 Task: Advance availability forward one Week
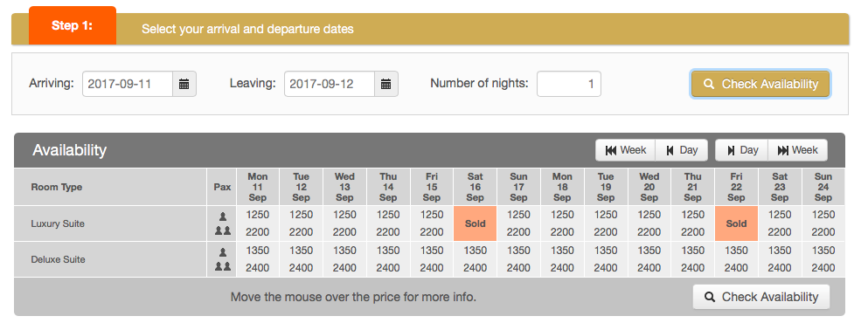click(x=798, y=150)
